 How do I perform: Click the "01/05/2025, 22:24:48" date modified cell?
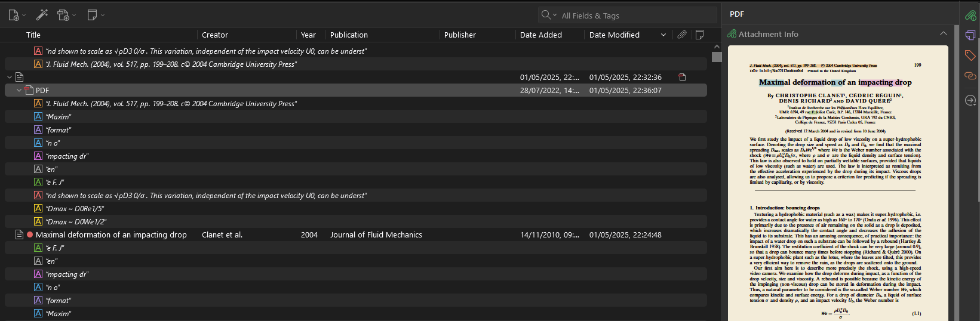[x=625, y=234]
